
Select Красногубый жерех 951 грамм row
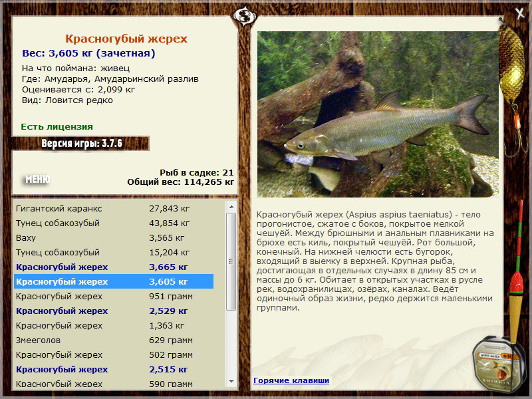point(114,296)
